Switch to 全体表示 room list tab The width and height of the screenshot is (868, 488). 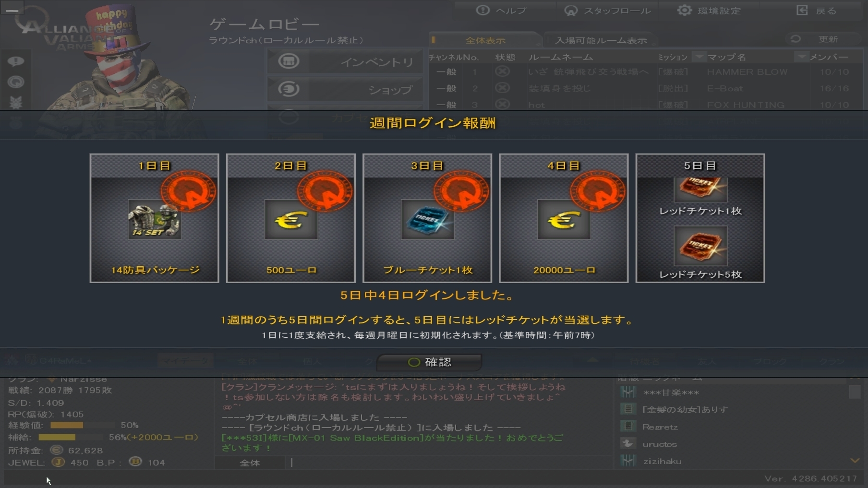click(x=485, y=40)
